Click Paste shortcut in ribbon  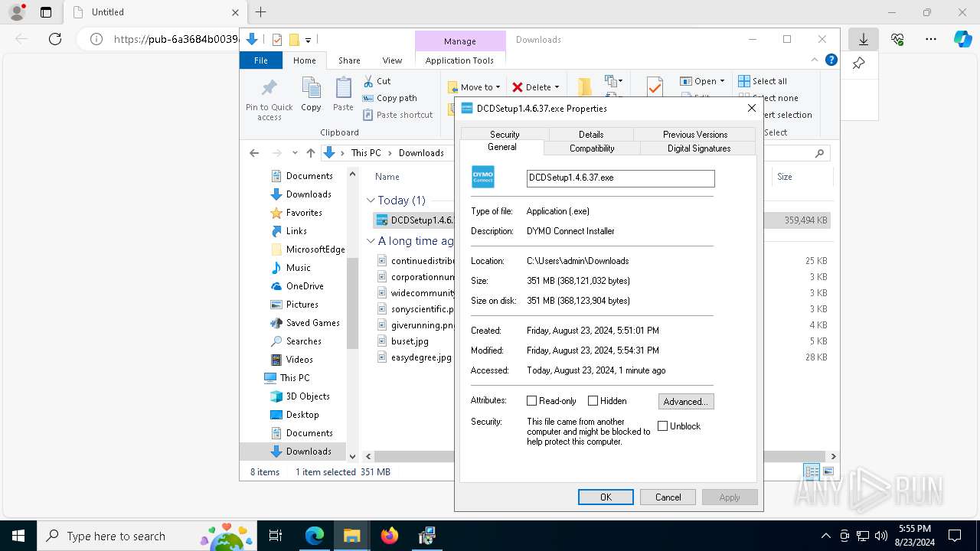(x=397, y=115)
